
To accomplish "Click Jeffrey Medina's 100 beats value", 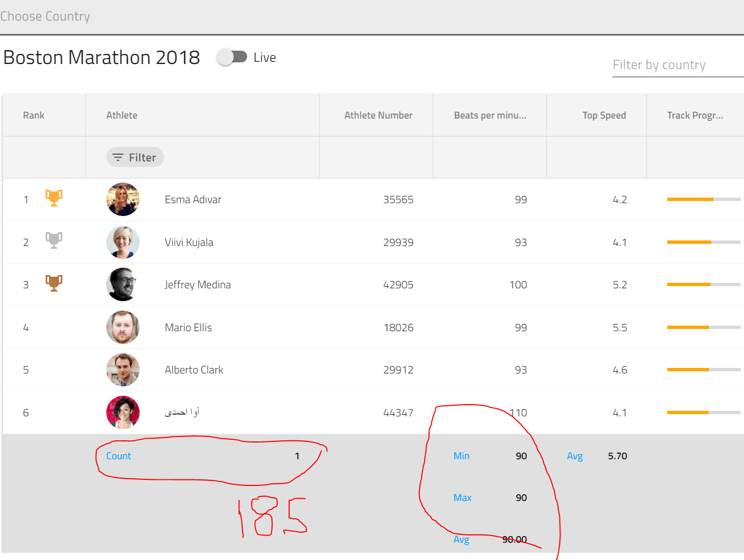I will 518,284.
